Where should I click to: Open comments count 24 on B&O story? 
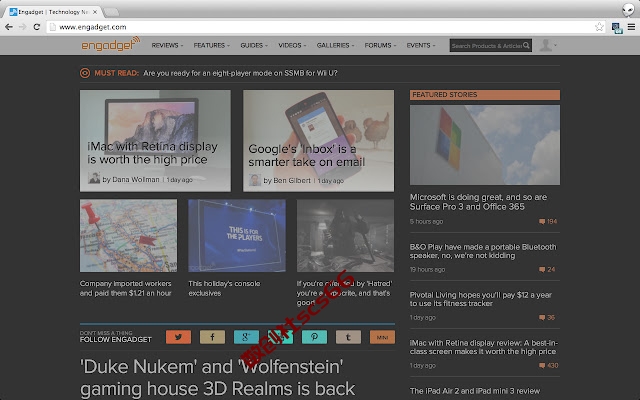pyautogui.click(x=547, y=269)
